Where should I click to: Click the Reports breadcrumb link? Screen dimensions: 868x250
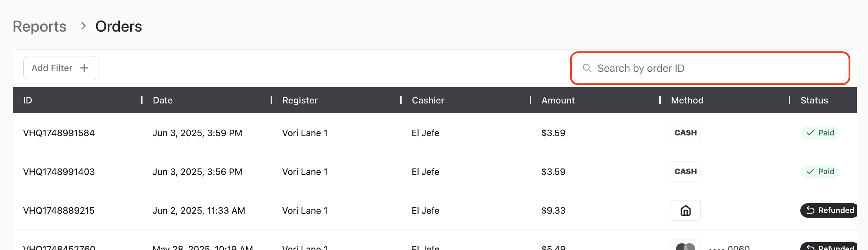pyautogui.click(x=40, y=27)
